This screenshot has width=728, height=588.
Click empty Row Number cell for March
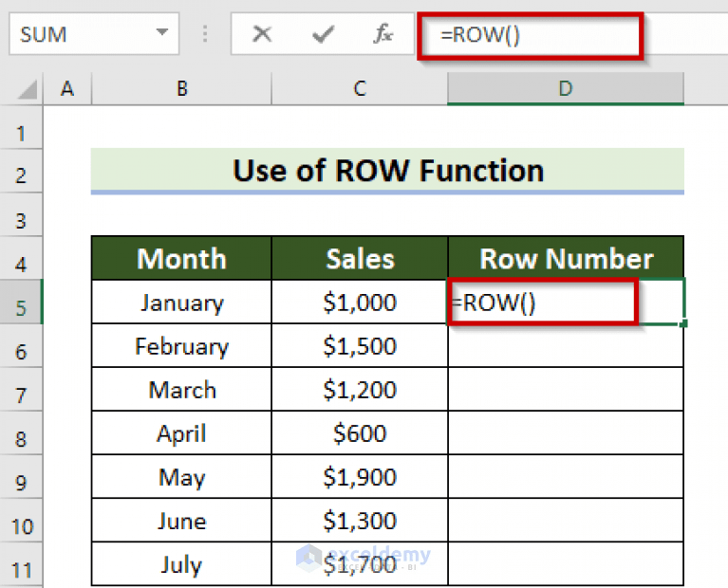click(x=566, y=390)
